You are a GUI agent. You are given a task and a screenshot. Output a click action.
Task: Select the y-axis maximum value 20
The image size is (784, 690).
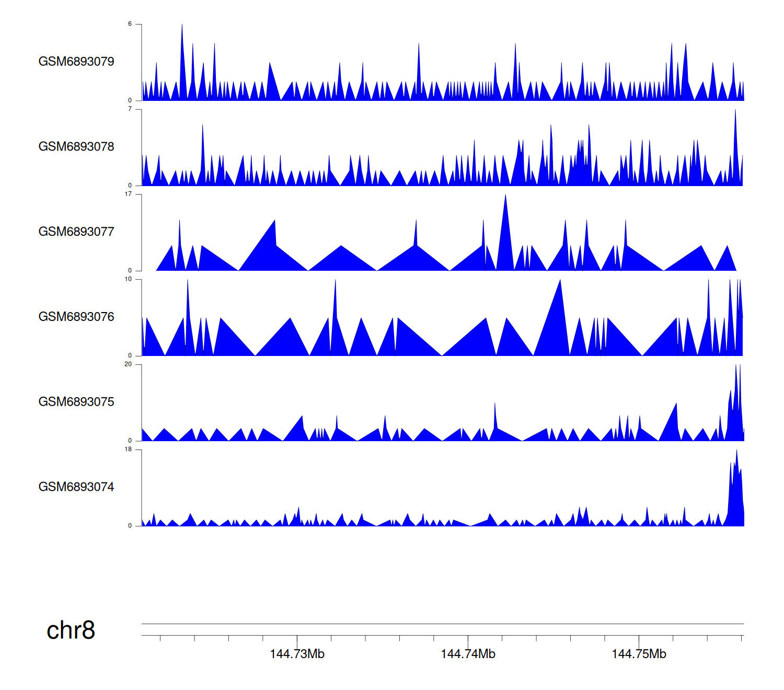(x=128, y=364)
